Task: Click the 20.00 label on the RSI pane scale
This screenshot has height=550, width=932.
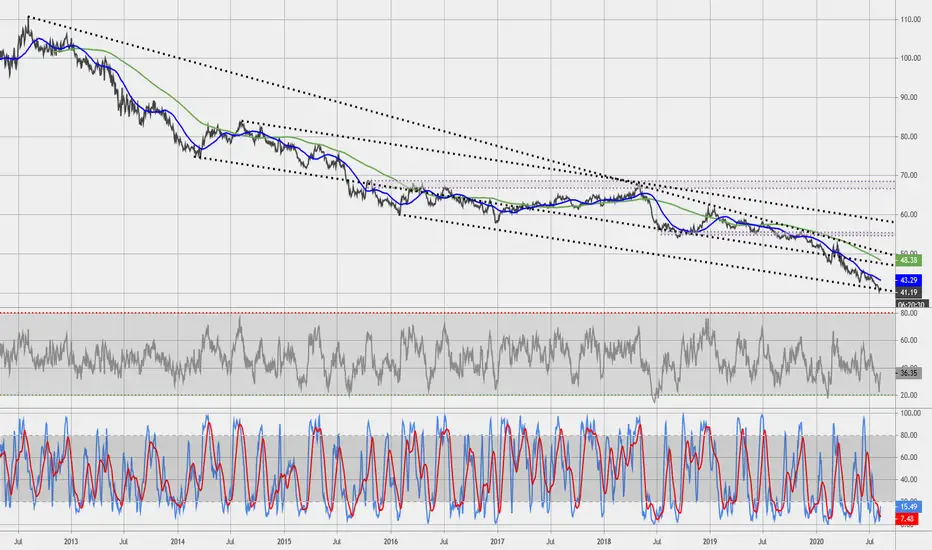Action: tap(909, 395)
